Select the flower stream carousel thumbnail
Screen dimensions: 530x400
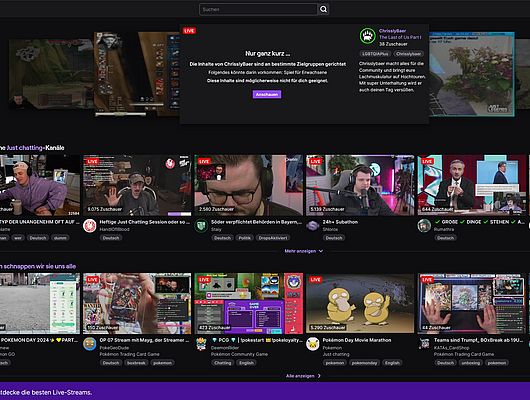(x=472, y=74)
